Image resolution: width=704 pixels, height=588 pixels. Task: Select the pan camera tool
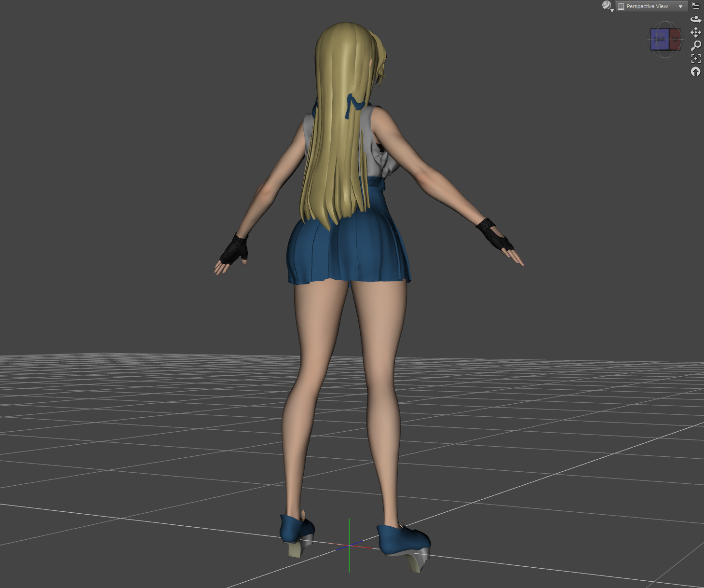point(696,32)
